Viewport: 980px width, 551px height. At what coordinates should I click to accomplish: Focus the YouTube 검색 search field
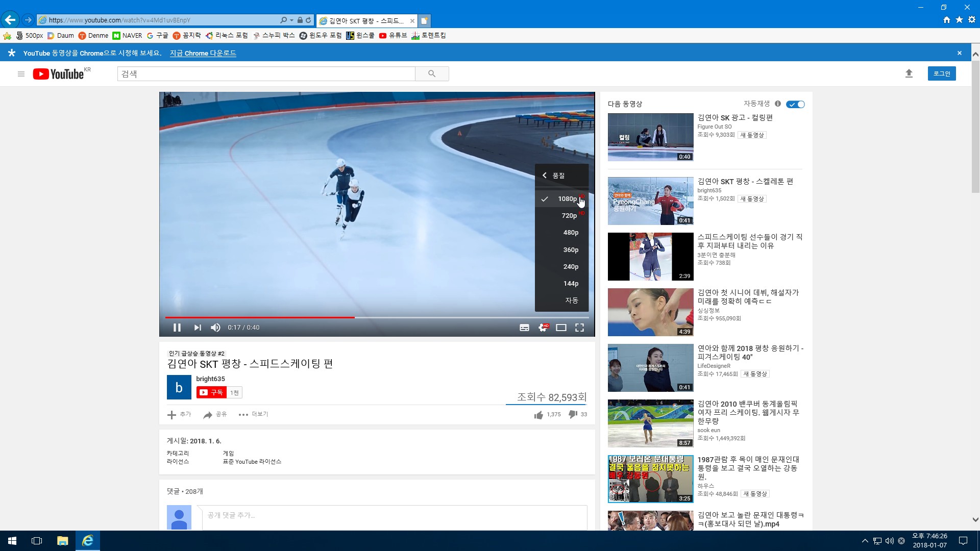[x=266, y=74]
